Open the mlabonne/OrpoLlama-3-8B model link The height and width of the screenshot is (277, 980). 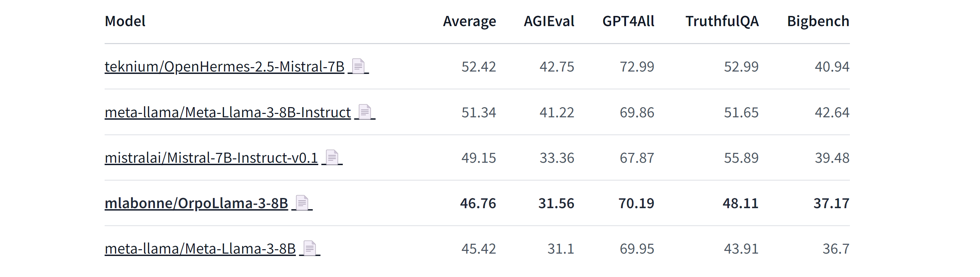pyautogui.click(x=196, y=203)
